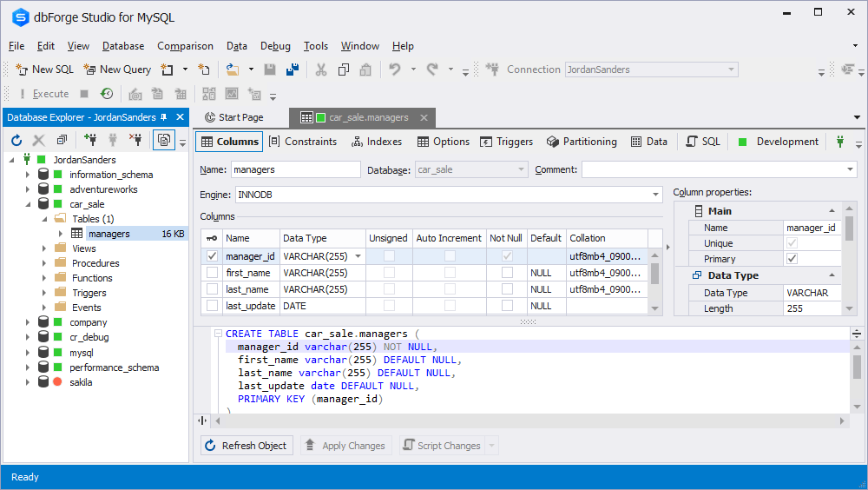Open data type dropdown for manager_id
The width and height of the screenshot is (868, 490).
[x=358, y=256]
